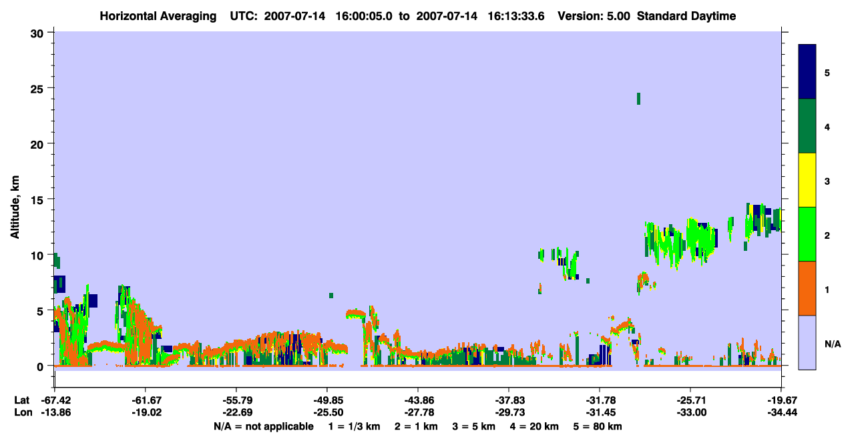Click the dark blue colorbar segment labeled 5
Viewport: 868px width, 445px height.
pyautogui.click(x=807, y=72)
